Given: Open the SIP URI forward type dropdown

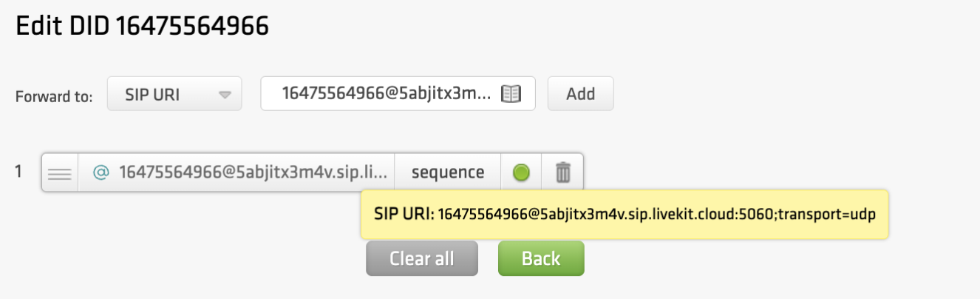Looking at the screenshot, I should point(174,94).
